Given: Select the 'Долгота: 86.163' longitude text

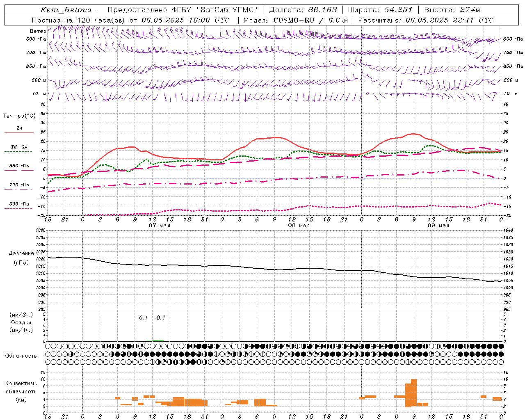Looking at the screenshot, I should (x=303, y=10).
